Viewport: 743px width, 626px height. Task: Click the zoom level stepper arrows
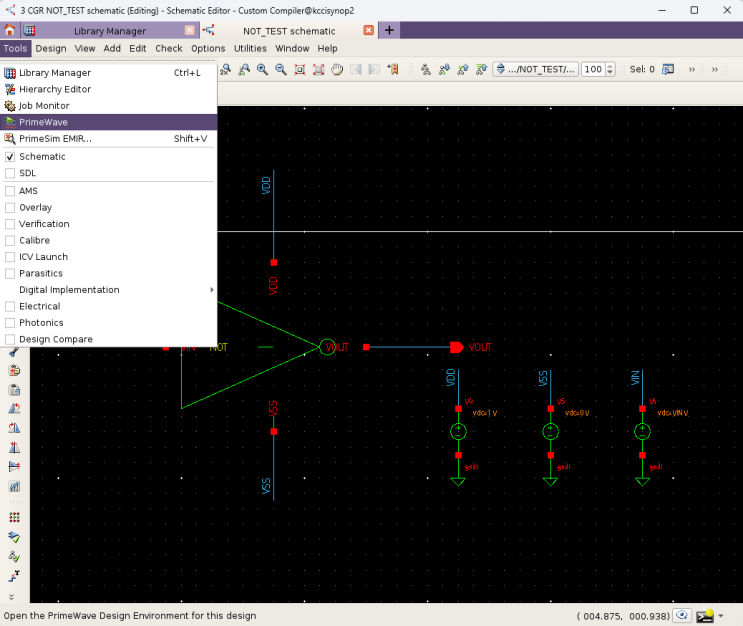coord(611,69)
